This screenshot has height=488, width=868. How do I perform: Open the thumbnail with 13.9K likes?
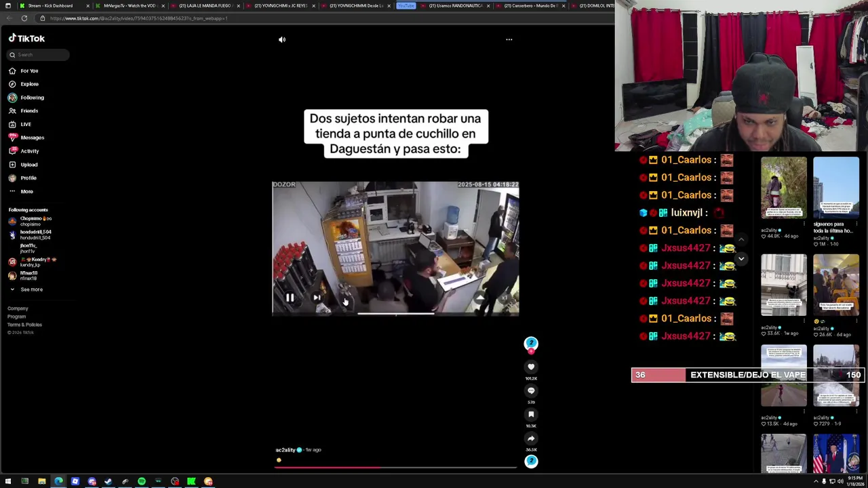pos(784,375)
